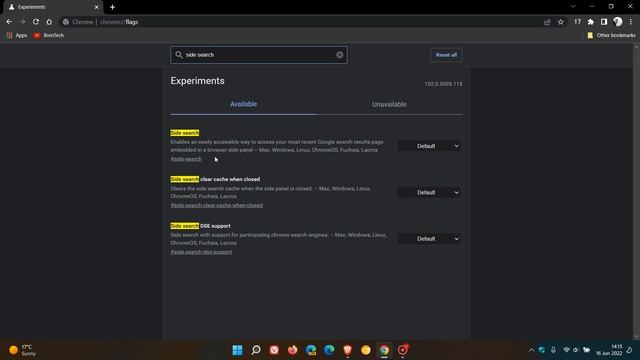
Task: Follow the #side-search-clear-cache-when-closed link
Action: click(x=217, y=205)
